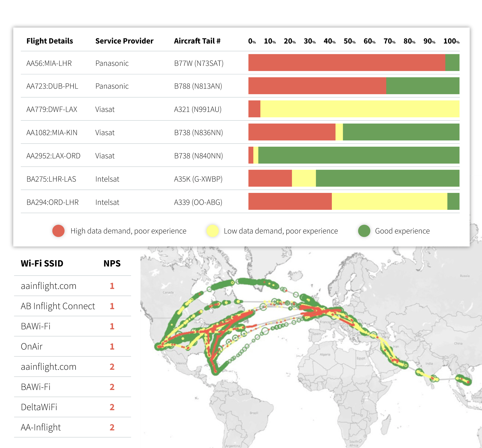Click Flight Details column header
482x448 pixels.
(49, 41)
